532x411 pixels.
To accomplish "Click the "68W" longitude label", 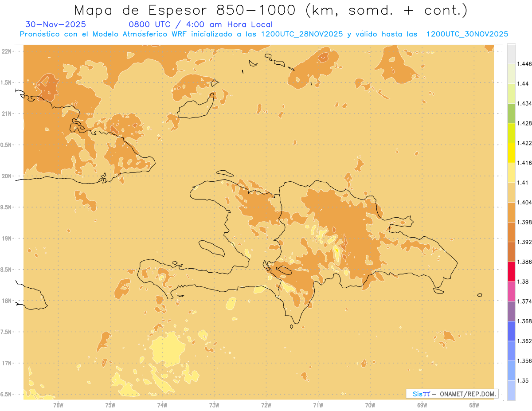I will coord(474,405).
